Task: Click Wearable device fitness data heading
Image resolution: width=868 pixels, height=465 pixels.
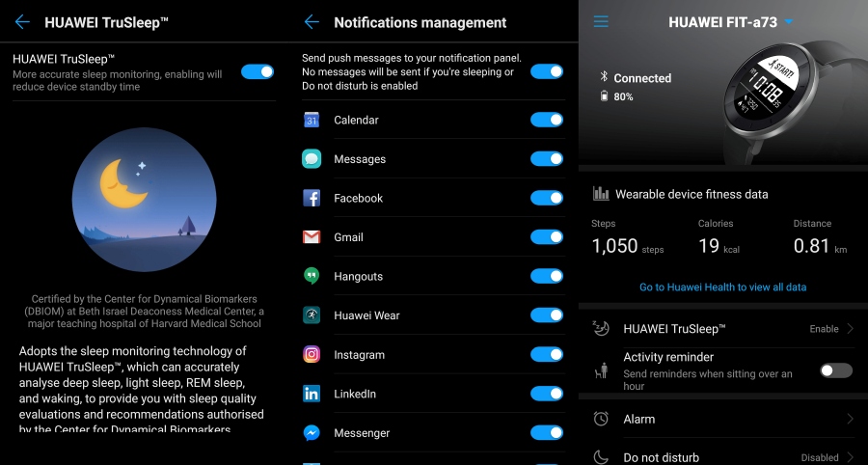Action: click(692, 194)
